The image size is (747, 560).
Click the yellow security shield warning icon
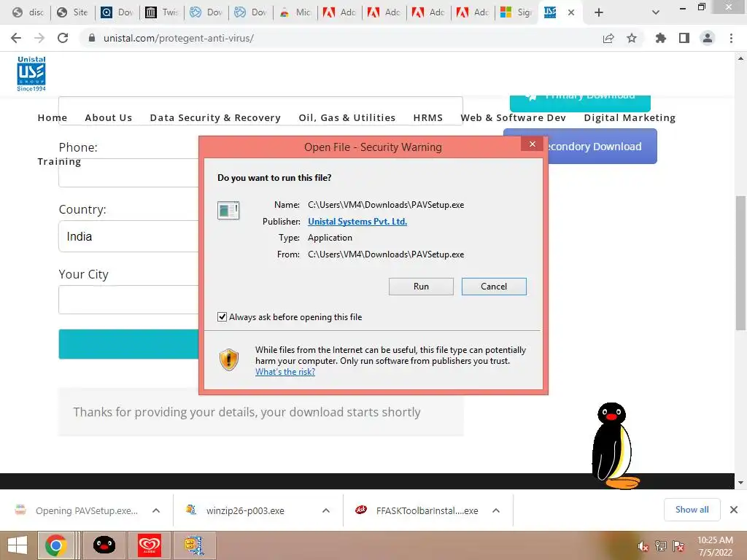tap(229, 359)
